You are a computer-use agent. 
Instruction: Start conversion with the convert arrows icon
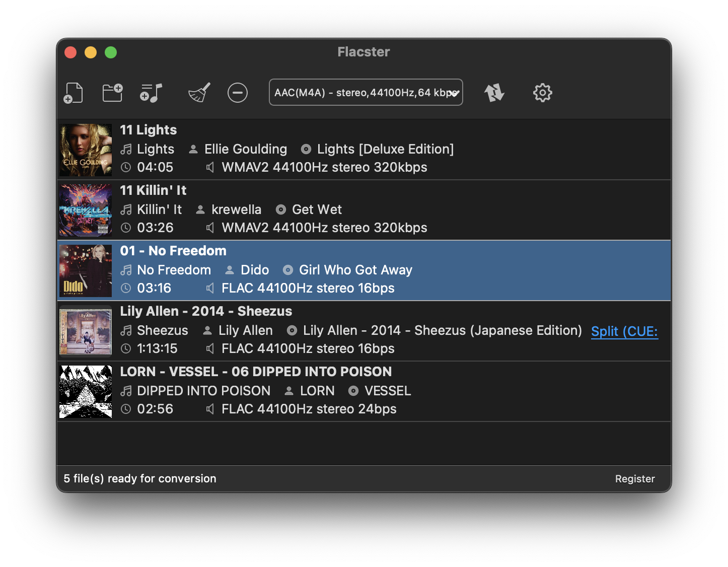click(494, 93)
